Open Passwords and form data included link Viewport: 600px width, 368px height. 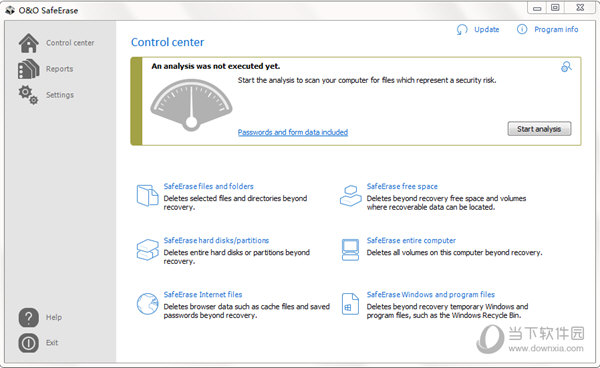click(x=293, y=132)
